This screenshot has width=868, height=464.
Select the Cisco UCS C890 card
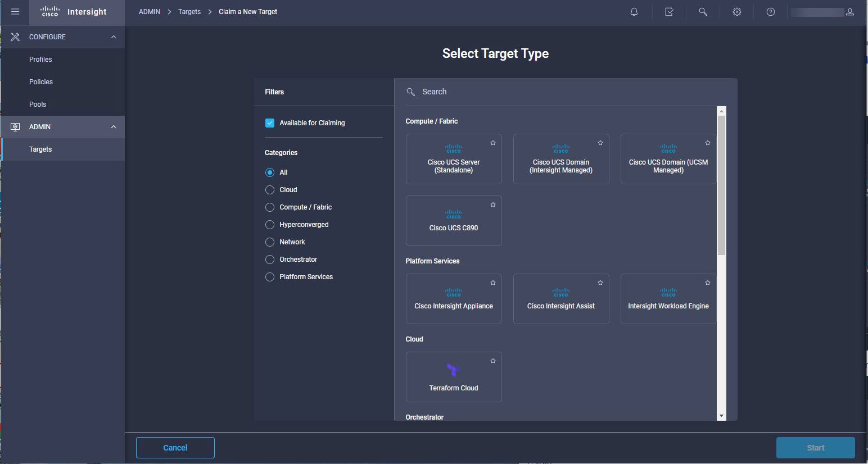click(x=454, y=221)
